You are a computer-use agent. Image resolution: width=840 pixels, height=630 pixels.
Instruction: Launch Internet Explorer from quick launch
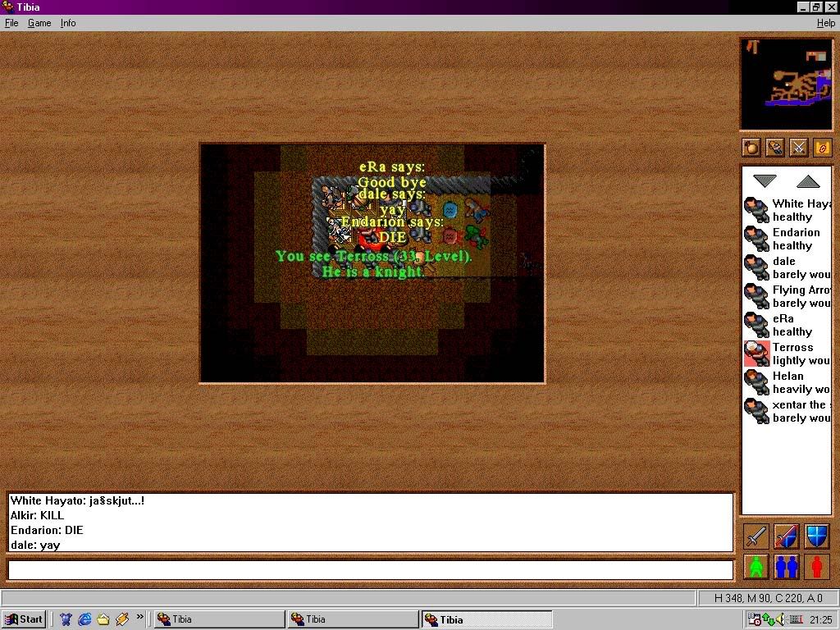coord(84,619)
